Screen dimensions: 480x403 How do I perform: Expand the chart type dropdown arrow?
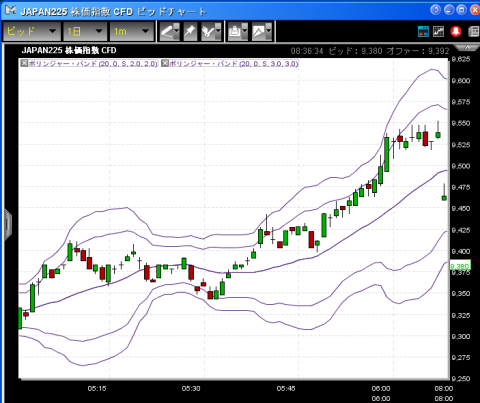pos(269,32)
